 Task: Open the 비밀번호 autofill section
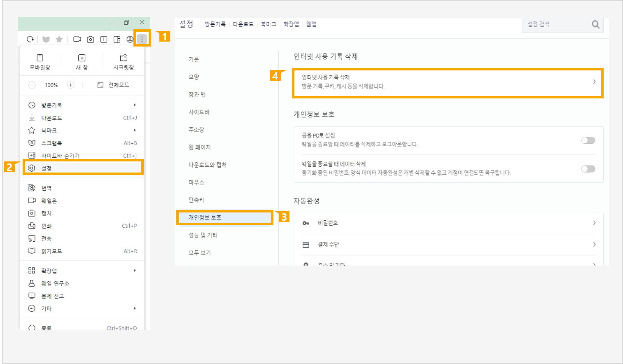coord(448,223)
